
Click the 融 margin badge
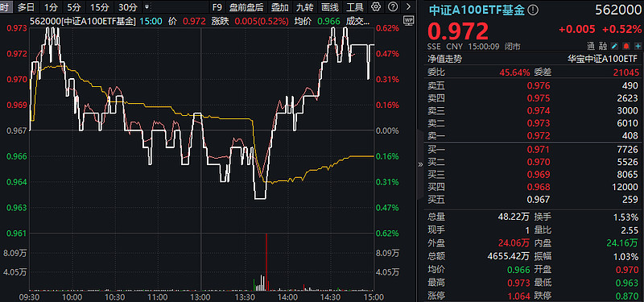(603, 46)
